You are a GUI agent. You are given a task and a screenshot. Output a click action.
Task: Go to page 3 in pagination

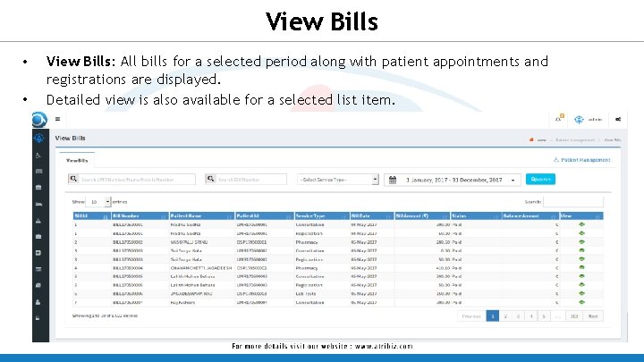tap(518, 316)
